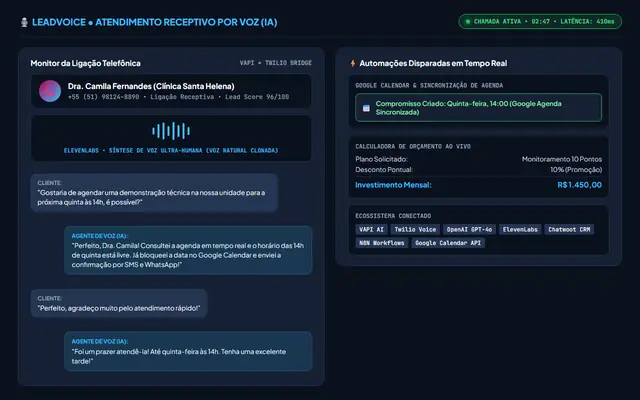Viewport: 640px width, 400px height.
Task: Click the lightning bolt automations icon
Action: pos(353,63)
